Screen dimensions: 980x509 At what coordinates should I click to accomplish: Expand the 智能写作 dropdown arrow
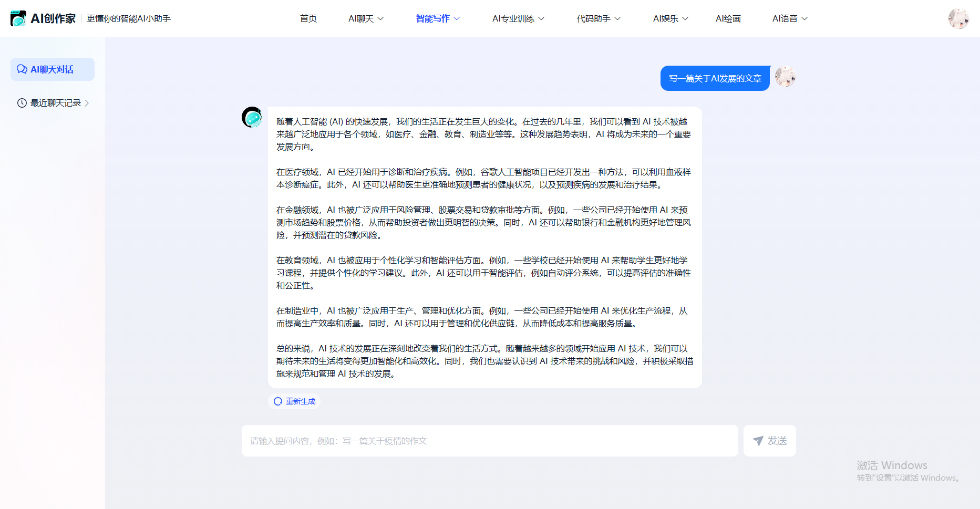point(457,19)
